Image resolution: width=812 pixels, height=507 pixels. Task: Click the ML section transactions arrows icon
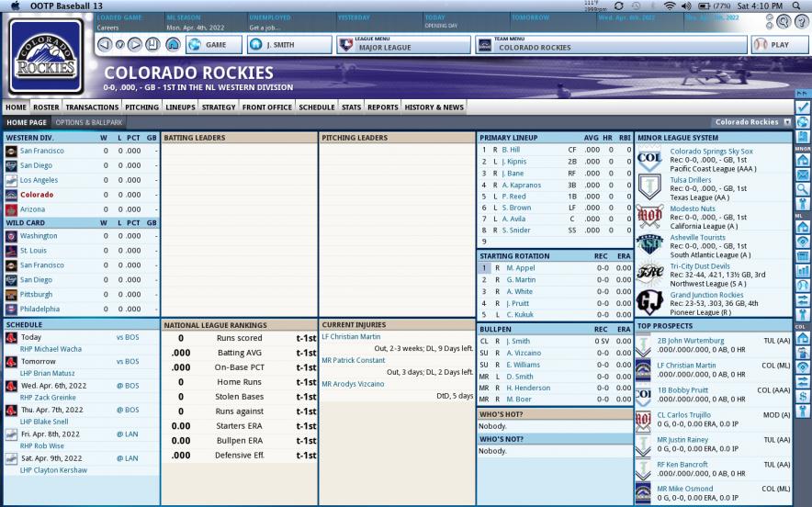coord(802,299)
